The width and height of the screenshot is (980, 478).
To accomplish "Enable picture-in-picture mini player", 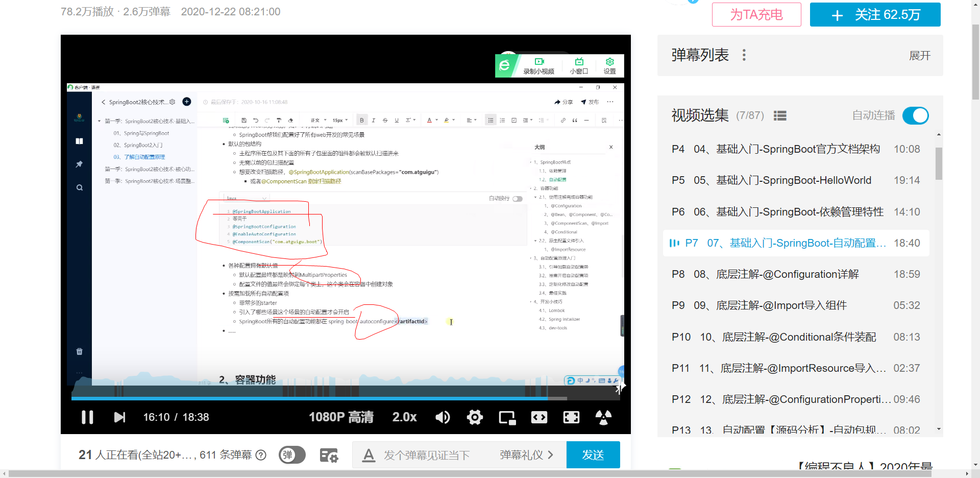I will 507,417.
